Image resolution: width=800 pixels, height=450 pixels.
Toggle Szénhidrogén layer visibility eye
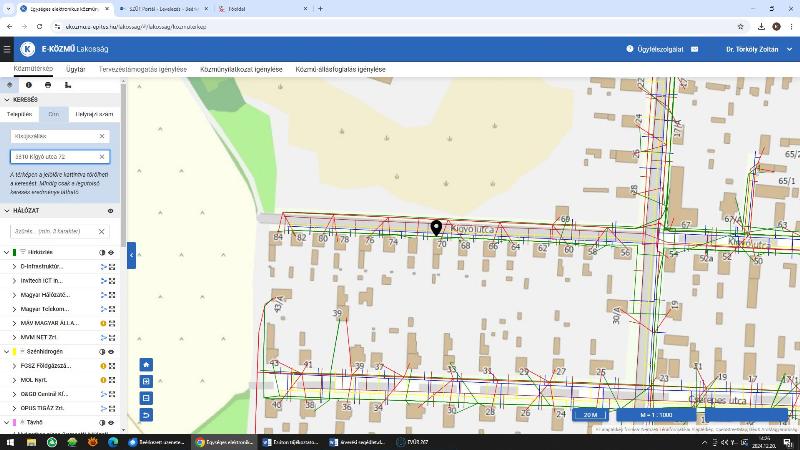111,352
